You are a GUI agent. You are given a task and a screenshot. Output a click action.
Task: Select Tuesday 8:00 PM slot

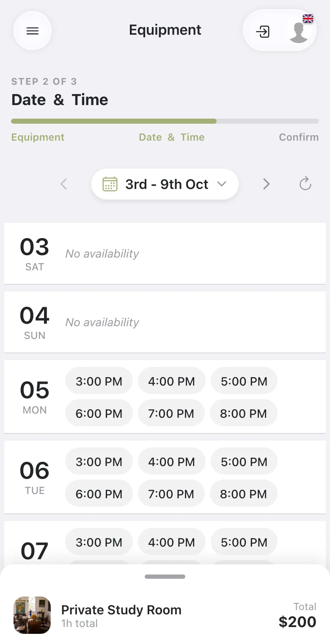[244, 494]
